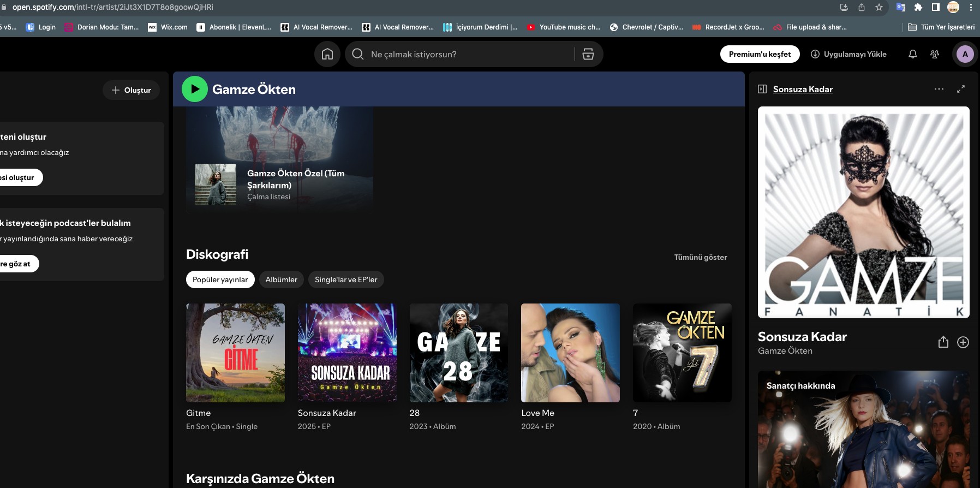Open the user profile avatar menu

pyautogui.click(x=965, y=54)
